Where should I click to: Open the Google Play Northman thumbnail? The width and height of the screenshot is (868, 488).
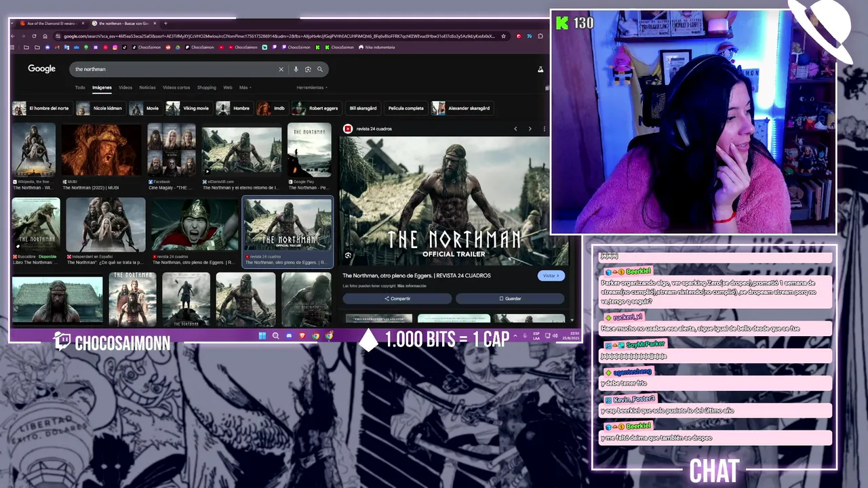[x=309, y=150]
